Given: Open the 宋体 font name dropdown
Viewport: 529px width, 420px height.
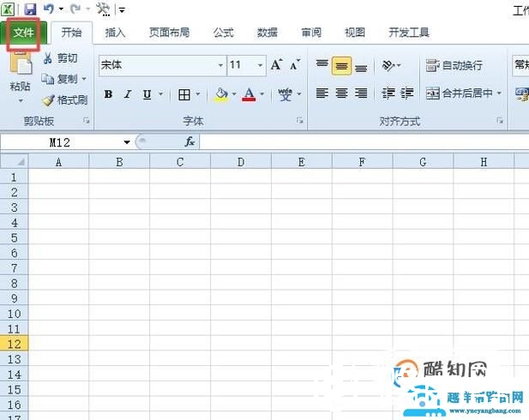Looking at the screenshot, I should click(220, 65).
